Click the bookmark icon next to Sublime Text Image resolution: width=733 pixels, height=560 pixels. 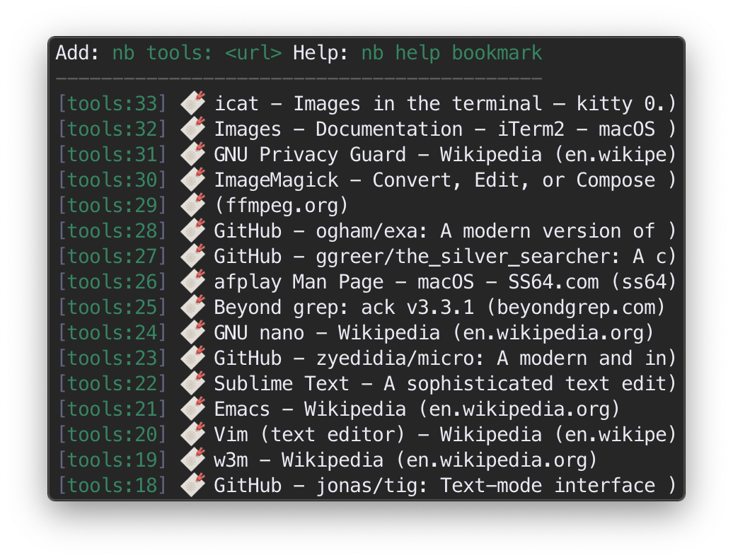pos(192,384)
